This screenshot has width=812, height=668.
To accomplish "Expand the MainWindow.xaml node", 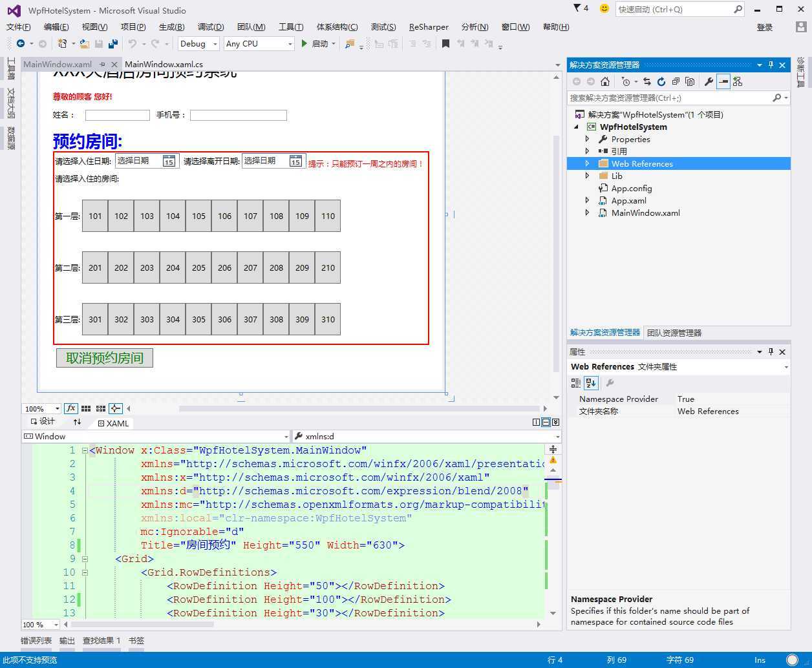I will pyautogui.click(x=587, y=213).
